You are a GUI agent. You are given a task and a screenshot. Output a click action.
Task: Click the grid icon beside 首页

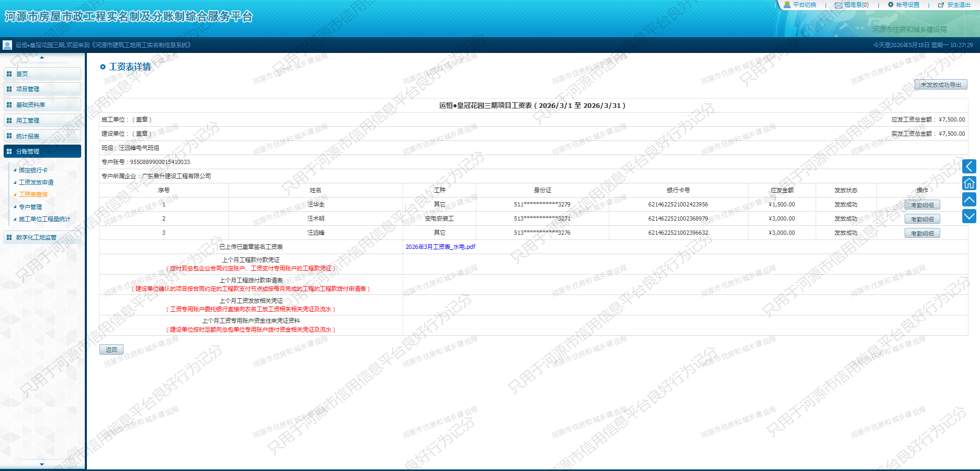pos(9,74)
